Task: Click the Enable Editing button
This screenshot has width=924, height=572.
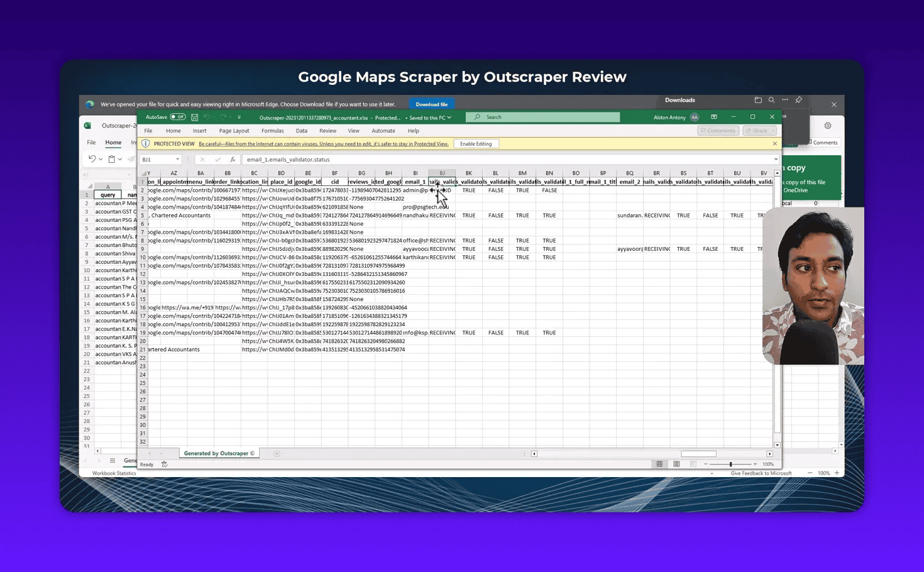Action: (476, 143)
